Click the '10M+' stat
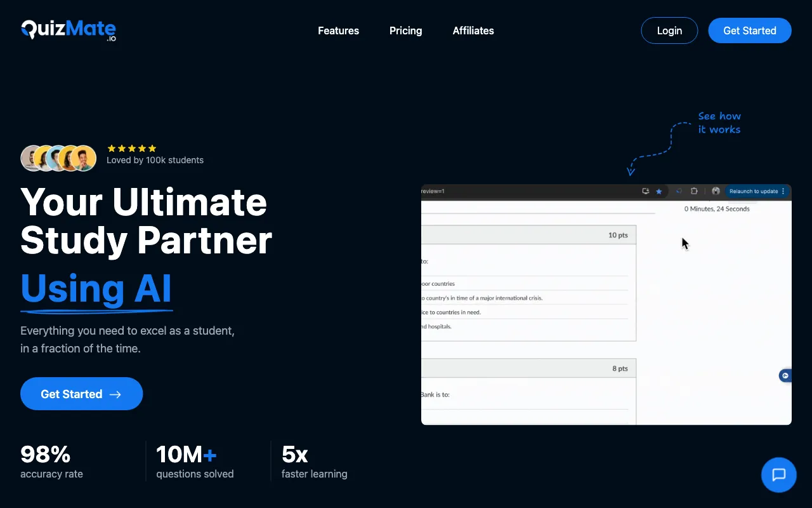 coord(187,454)
